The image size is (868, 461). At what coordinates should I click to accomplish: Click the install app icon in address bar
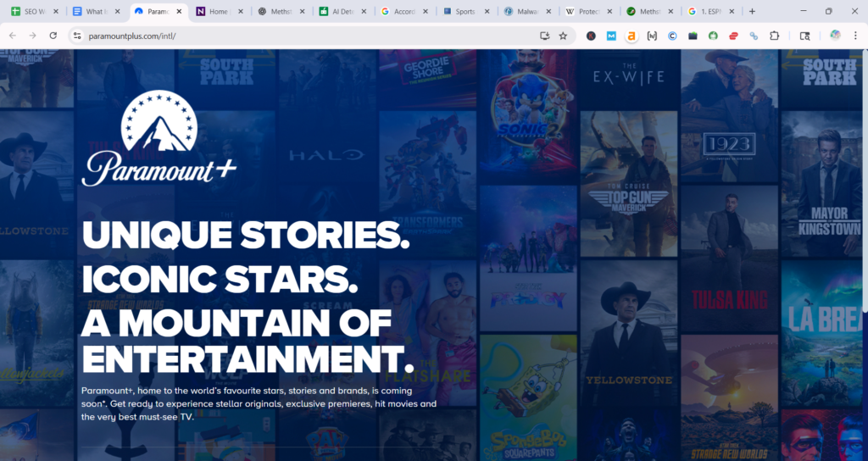(544, 36)
